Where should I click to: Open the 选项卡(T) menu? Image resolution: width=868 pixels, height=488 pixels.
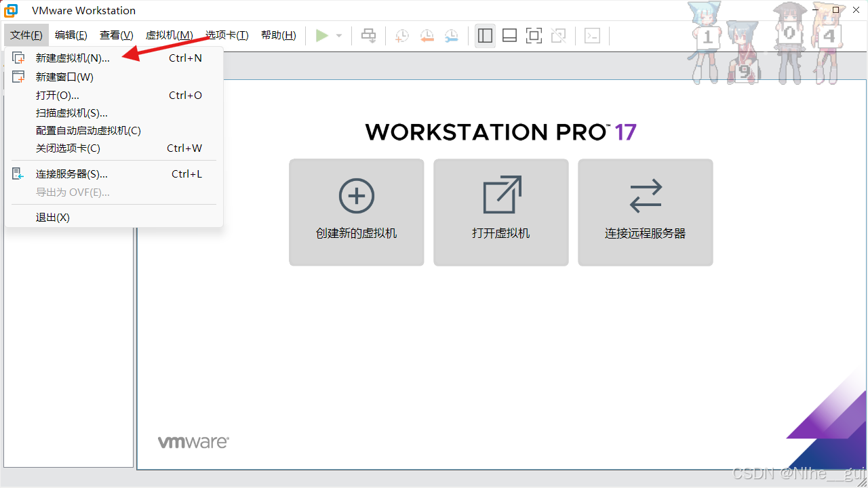[227, 35]
